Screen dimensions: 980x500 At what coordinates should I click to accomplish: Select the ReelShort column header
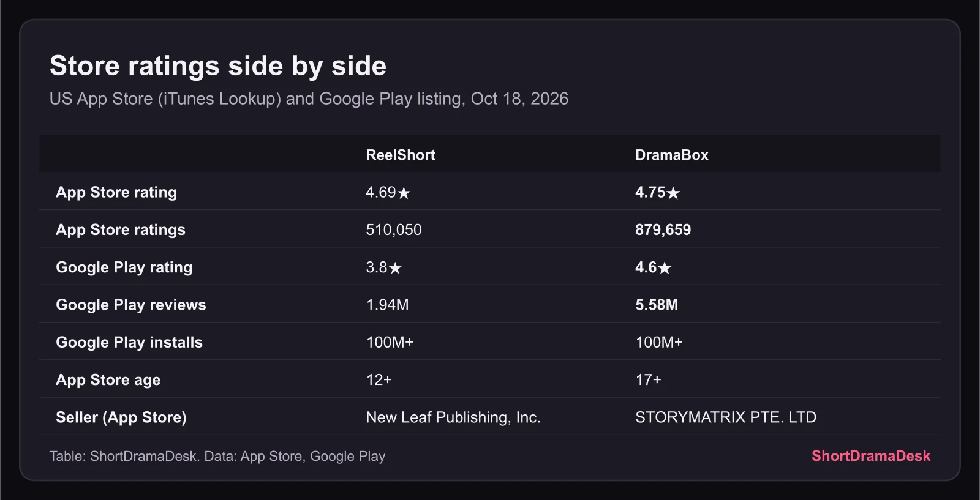click(x=401, y=155)
